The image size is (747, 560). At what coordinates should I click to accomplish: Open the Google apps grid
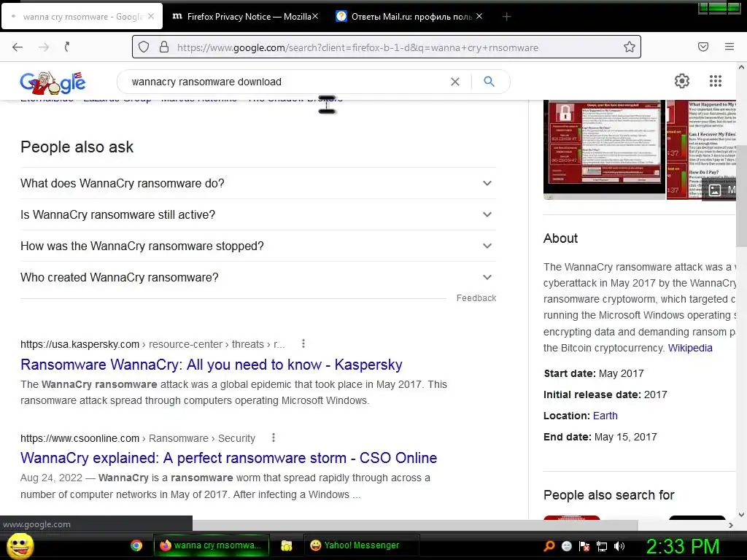[716, 81]
